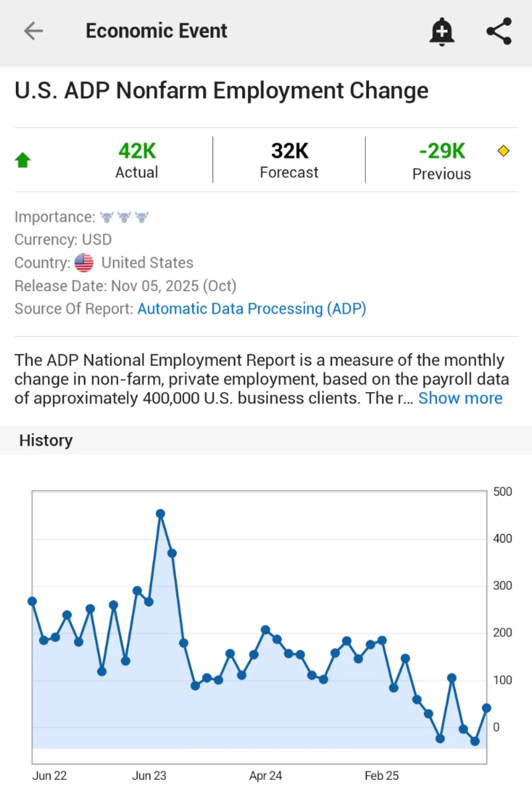Tap the Economic Event title
Image resolution: width=532 pixels, height=791 pixels.
click(x=156, y=31)
